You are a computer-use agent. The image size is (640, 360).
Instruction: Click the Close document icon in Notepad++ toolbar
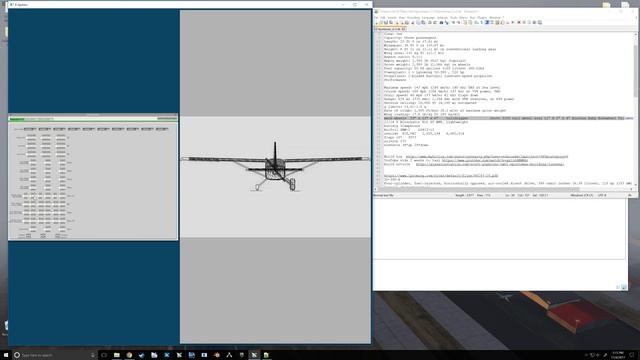coord(397,22)
